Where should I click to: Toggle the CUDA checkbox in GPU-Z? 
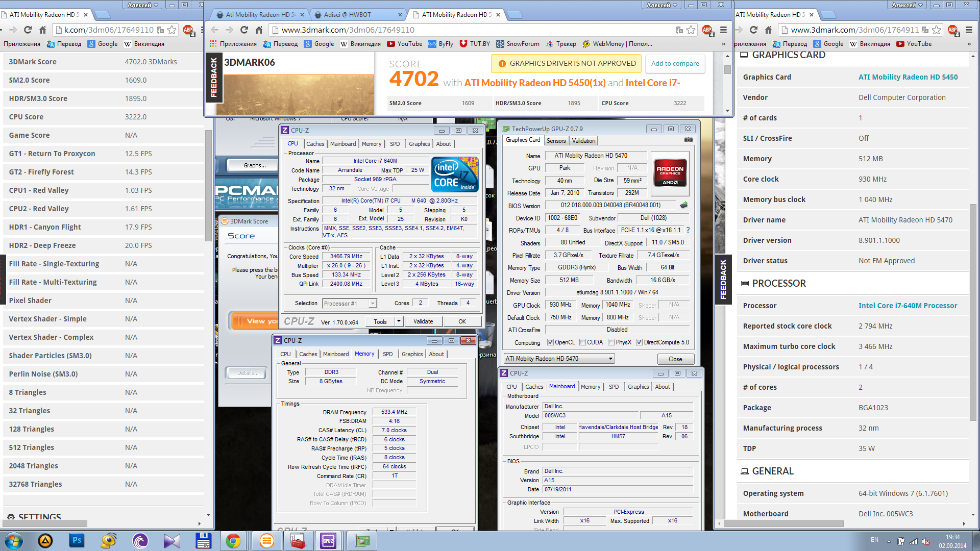pos(582,342)
